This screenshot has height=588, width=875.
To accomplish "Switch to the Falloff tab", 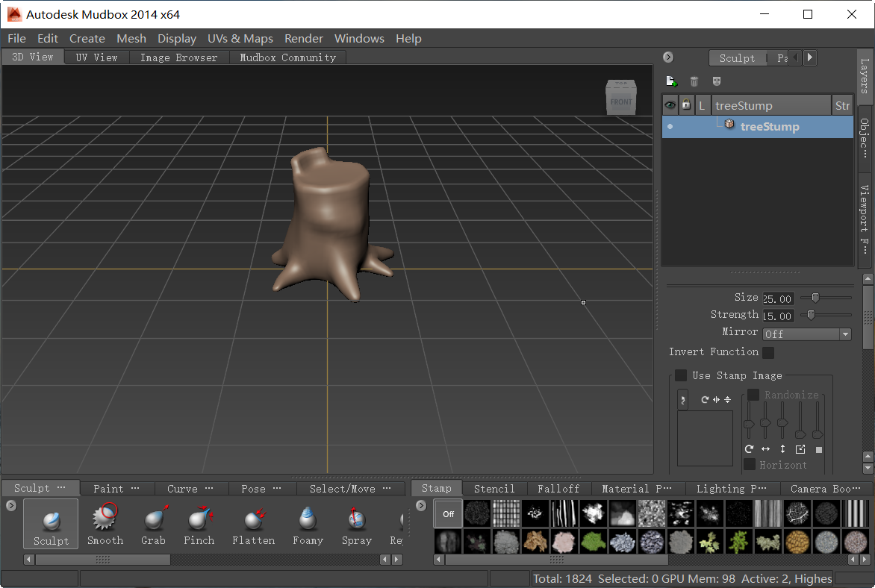I will (x=558, y=489).
